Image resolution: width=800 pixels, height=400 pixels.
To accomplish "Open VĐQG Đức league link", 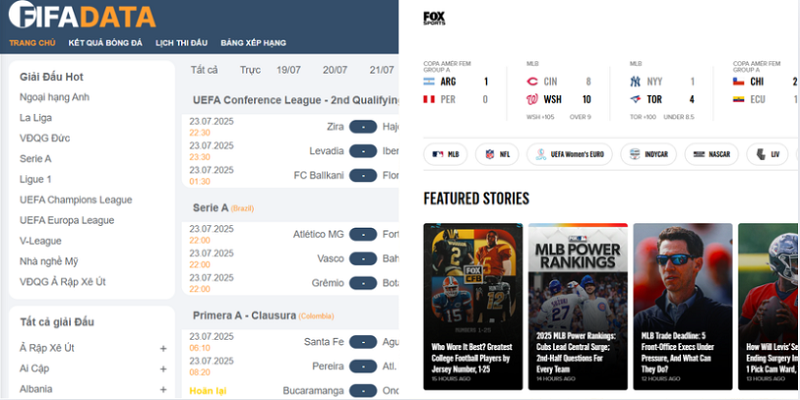I will click(x=45, y=138).
